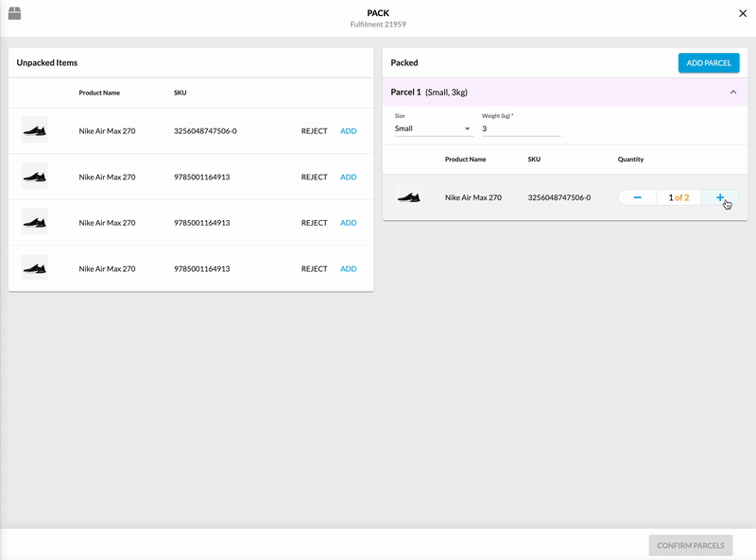The image size is (756, 560).
Task: Select the Packed section header
Action: click(x=405, y=62)
